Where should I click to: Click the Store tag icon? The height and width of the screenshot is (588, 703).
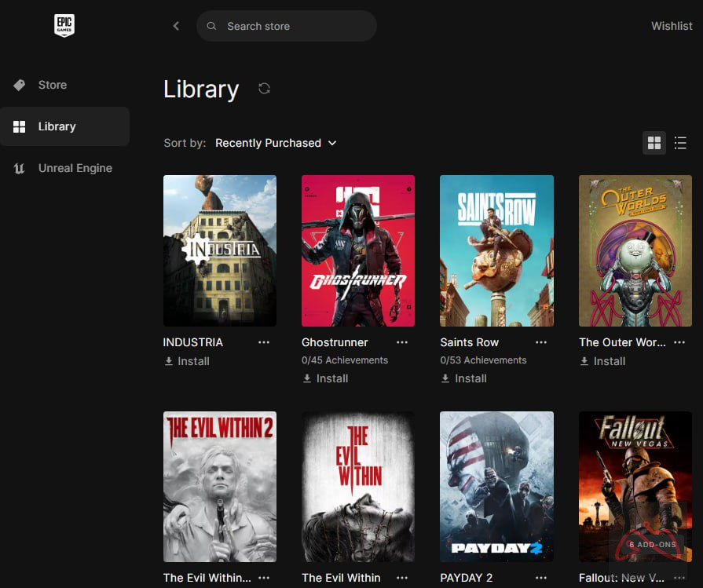point(20,85)
